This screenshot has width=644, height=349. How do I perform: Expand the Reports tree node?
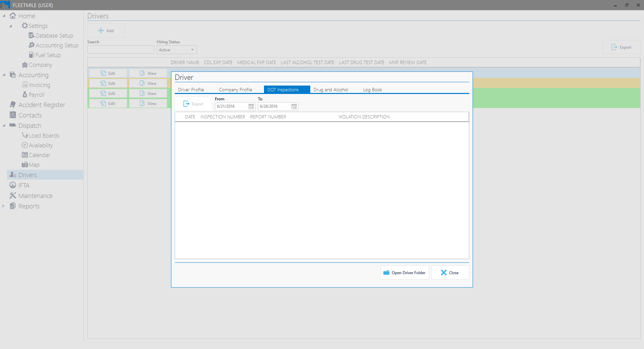coord(3,206)
